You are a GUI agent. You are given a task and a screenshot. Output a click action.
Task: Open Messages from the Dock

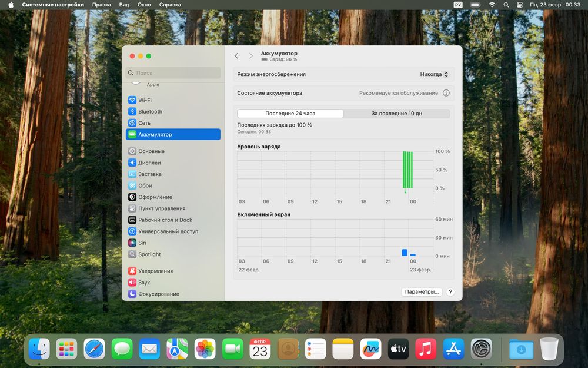[122, 349]
